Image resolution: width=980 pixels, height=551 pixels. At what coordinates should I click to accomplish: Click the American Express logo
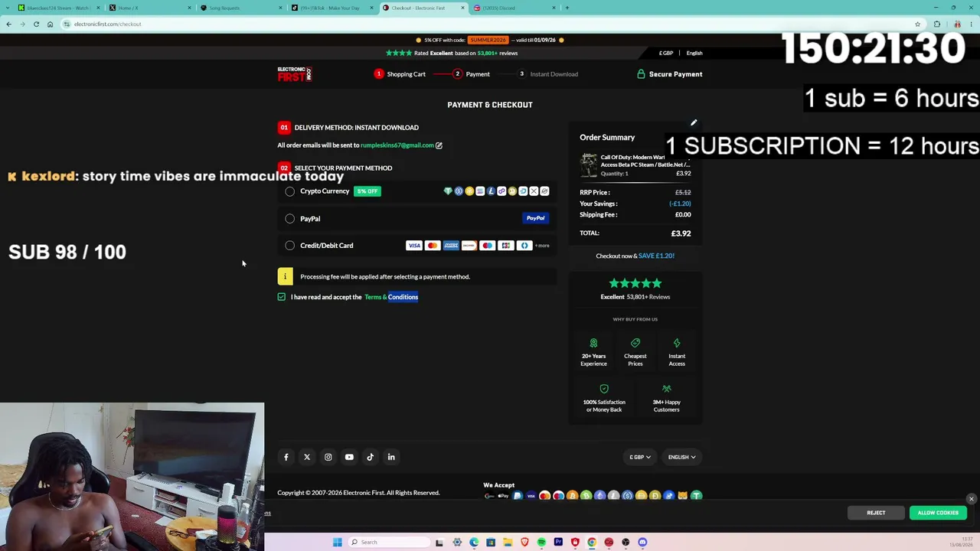pos(451,246)
